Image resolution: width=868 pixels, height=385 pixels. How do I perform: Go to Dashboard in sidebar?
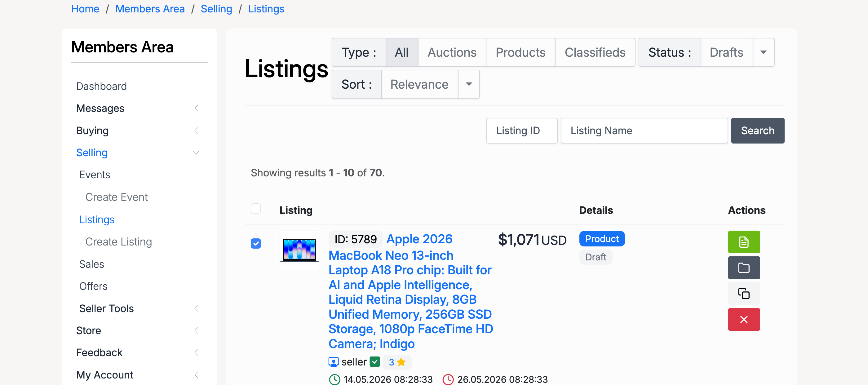pos(101,86)
